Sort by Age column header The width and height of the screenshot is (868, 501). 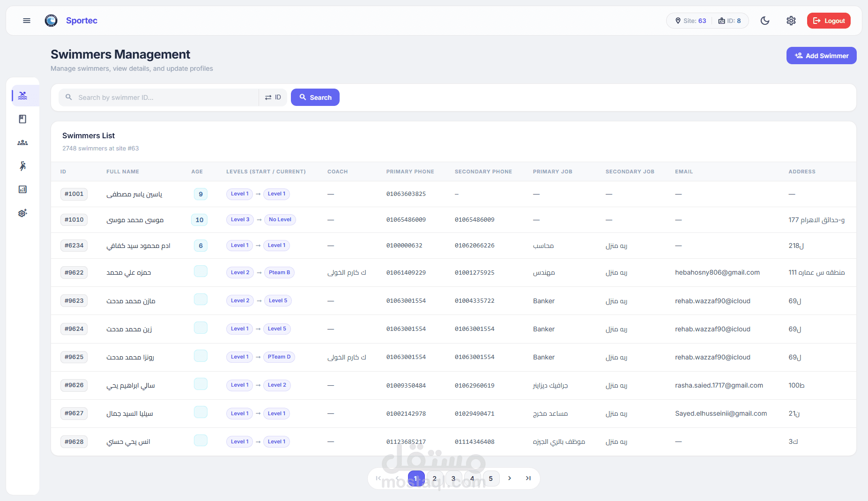pyautogui.click(x=197, y=172)
